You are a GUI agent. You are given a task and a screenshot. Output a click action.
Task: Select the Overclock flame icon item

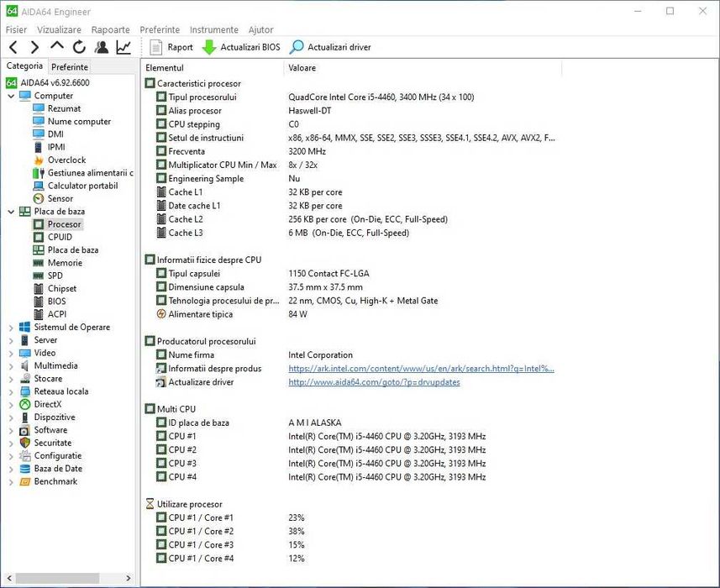(x=39, y=160)
